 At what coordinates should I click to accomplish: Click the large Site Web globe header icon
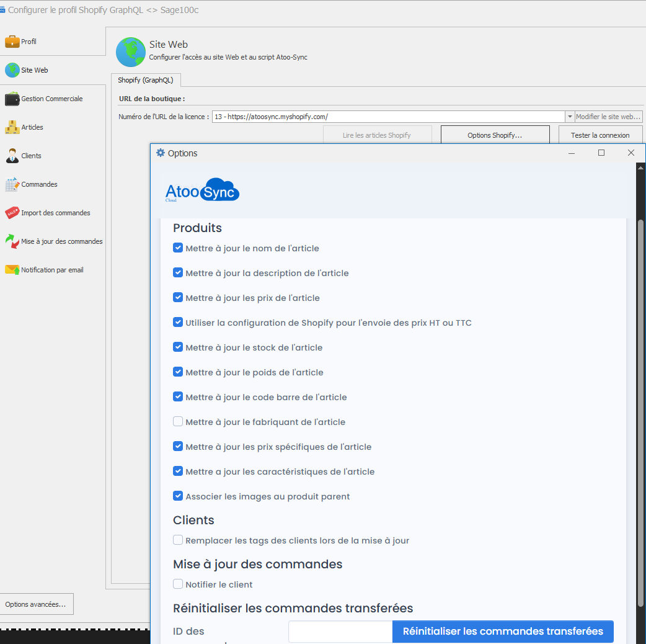coord(131,52)
